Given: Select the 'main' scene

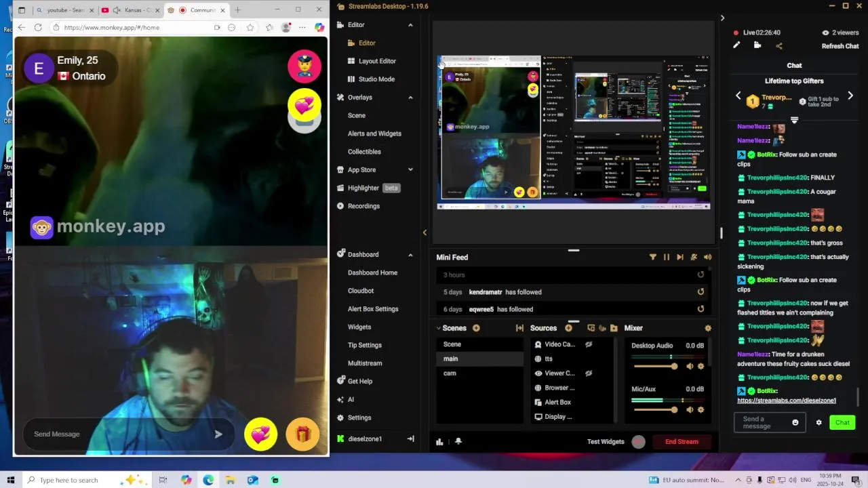Looking at the screenshot, I should tap(480, 359).
